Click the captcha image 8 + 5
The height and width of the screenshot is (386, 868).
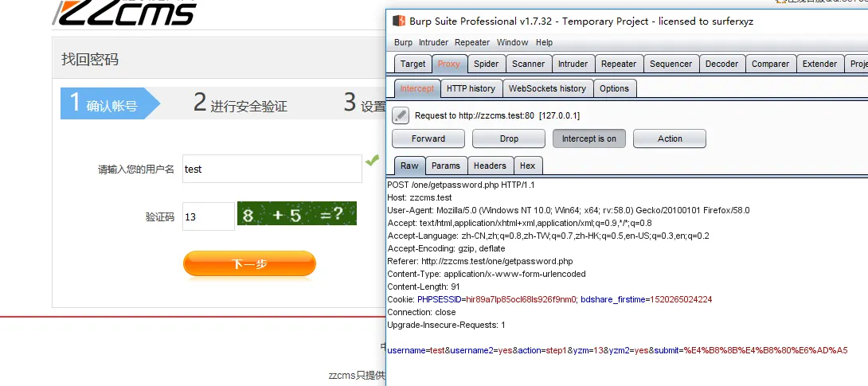tap(296, 214)
